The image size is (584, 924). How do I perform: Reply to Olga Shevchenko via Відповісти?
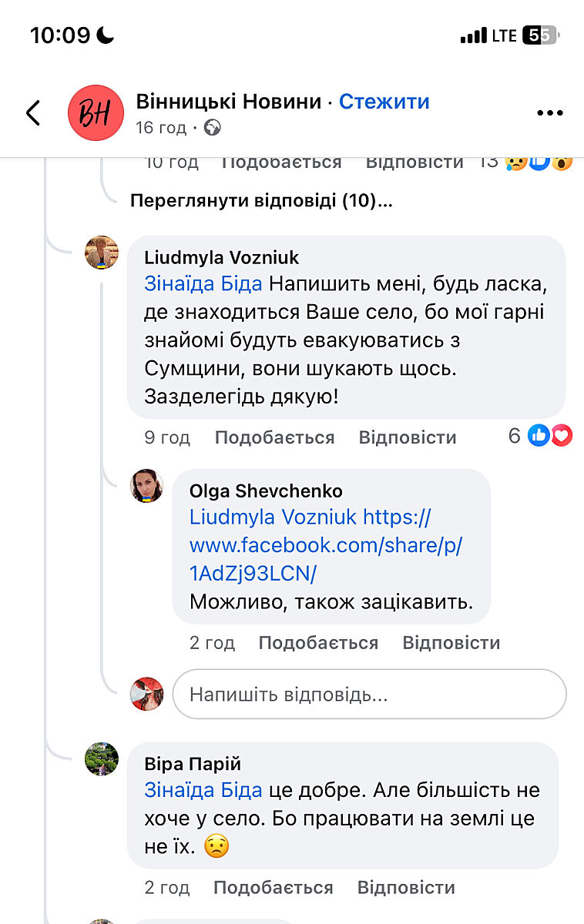tap(451, 642)
